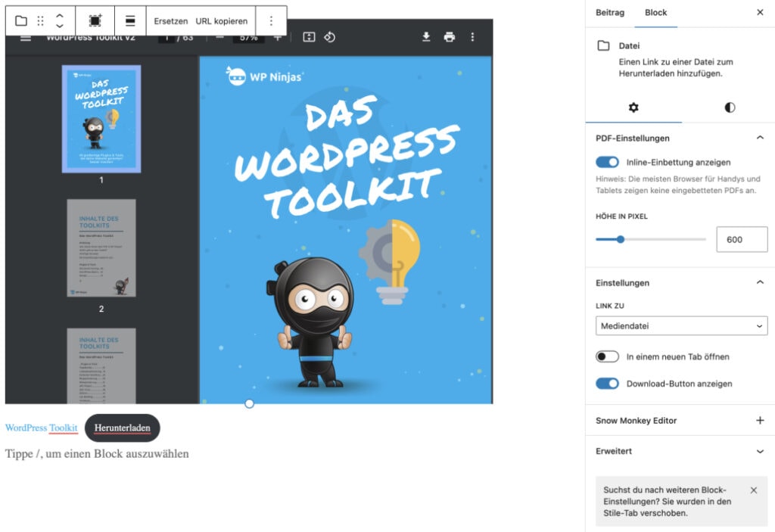Click the zoom in icon in PDF viewer
The image size is (775, 532).
coord(277,36)
